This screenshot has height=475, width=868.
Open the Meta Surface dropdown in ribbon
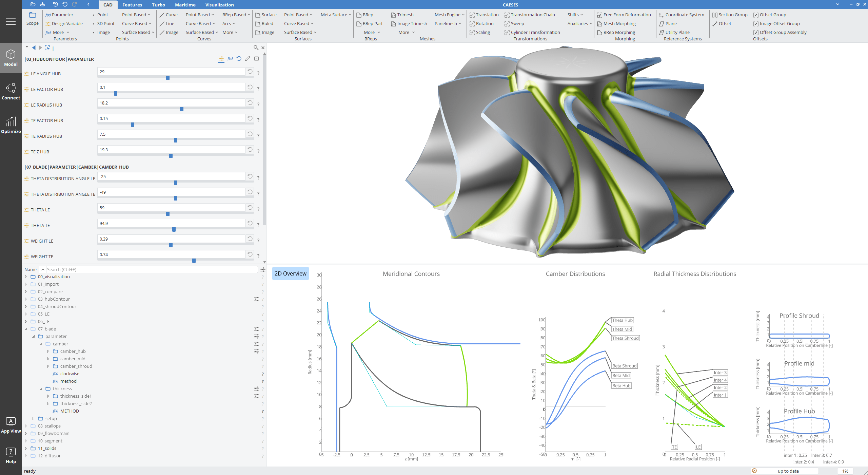tap(336, 15)
